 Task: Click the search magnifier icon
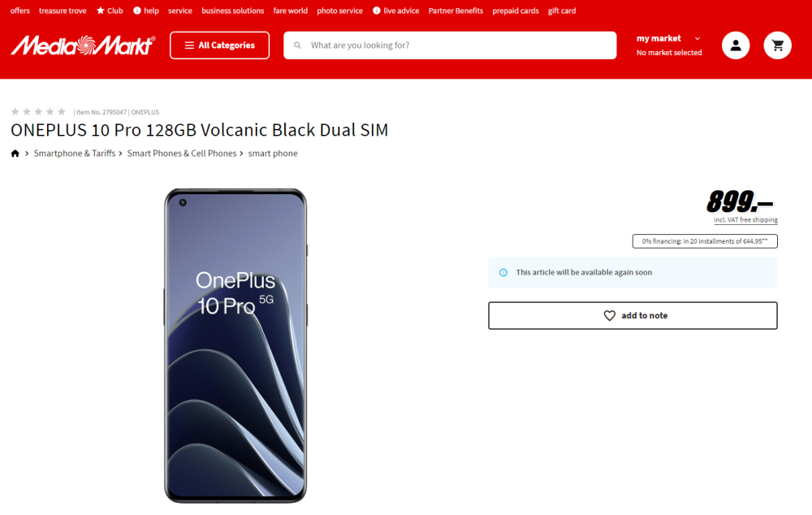pyautogui.click(x=297, y=45)
